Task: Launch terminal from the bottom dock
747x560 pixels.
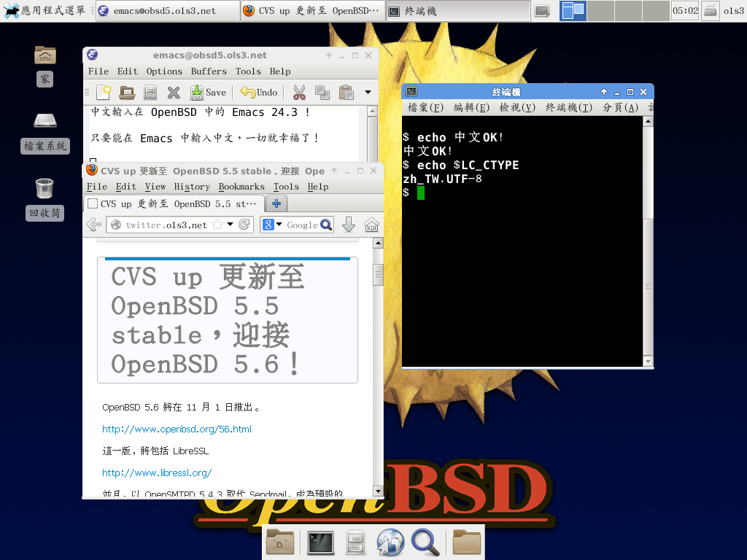Action: coord(320,542)
